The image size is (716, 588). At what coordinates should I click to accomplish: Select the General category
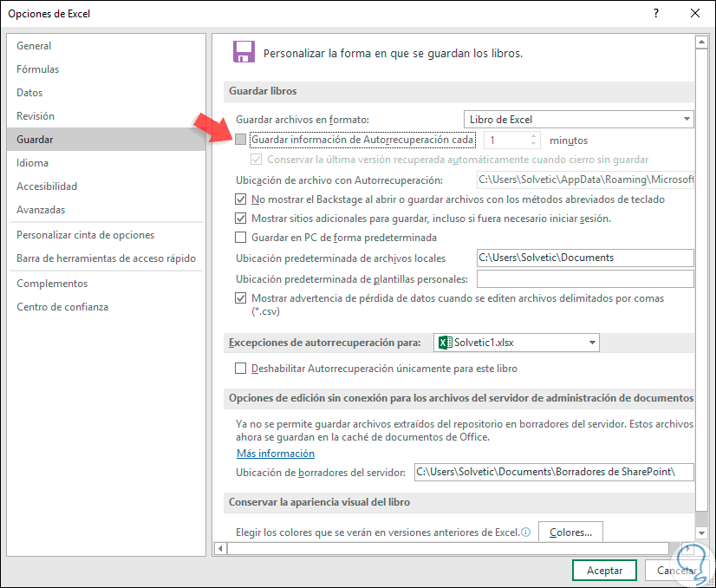click(106, 46)
